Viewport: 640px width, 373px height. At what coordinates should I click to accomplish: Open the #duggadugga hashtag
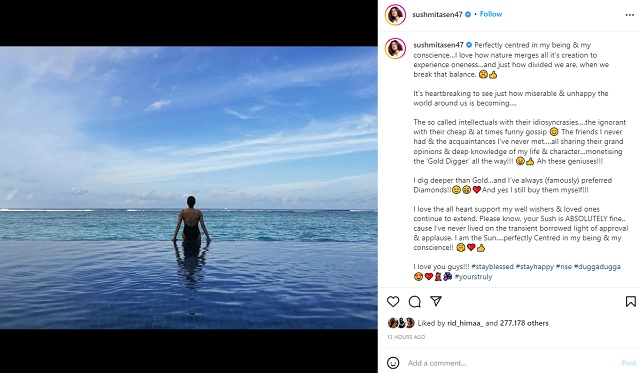point(597,266)
